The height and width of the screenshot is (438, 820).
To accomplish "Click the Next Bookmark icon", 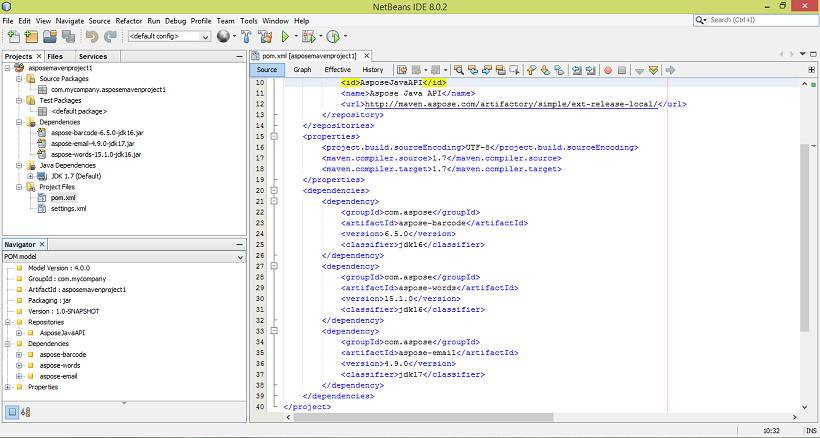I will (x=545, y=70).
